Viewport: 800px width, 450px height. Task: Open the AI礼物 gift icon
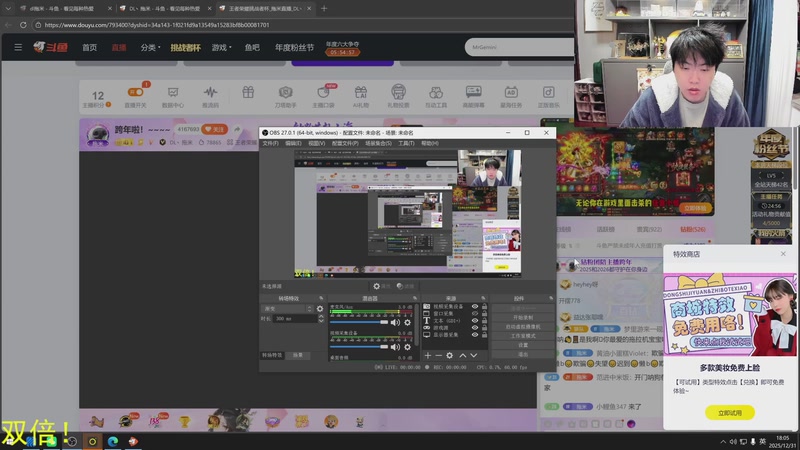(361, 96)
